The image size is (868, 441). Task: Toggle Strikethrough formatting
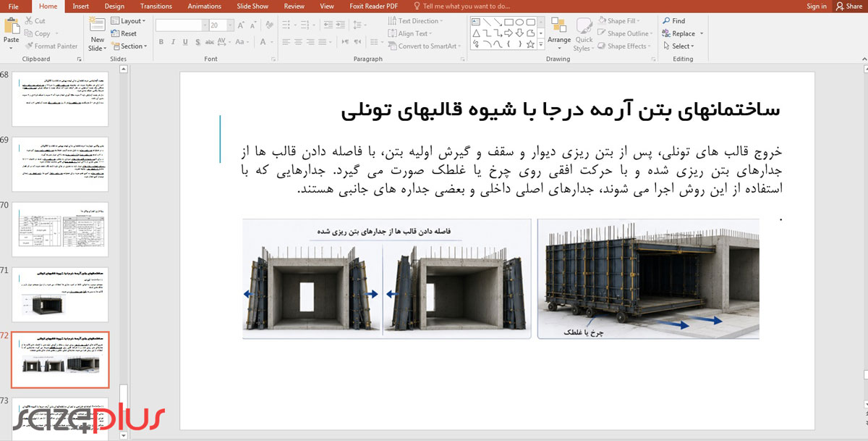(210, 41)
